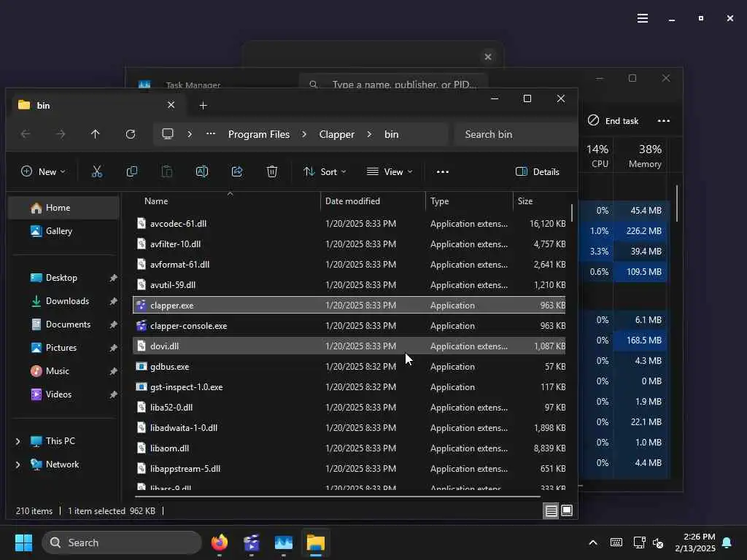Open the Sort dropdown menu
747x560 pixels.
click(325, 172)
